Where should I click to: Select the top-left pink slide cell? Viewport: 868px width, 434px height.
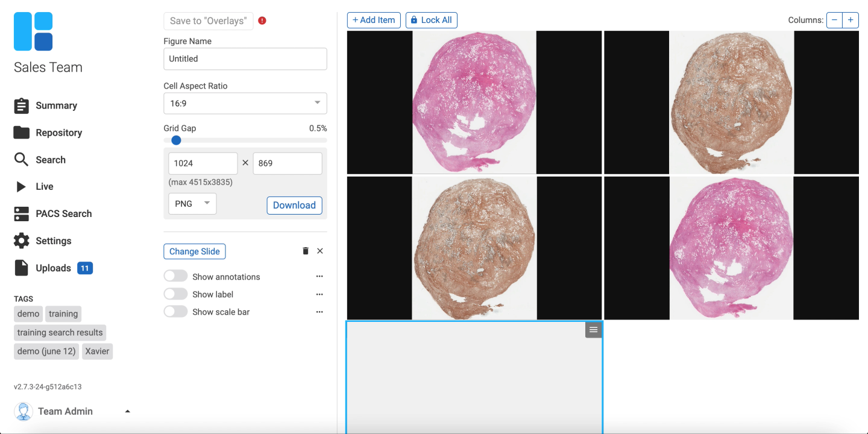[x=474, y=102]
